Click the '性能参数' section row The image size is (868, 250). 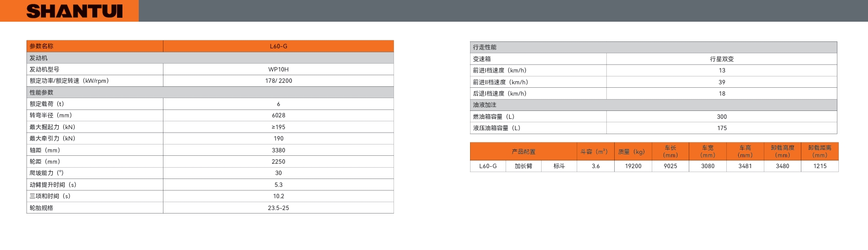tap(210, 92)
